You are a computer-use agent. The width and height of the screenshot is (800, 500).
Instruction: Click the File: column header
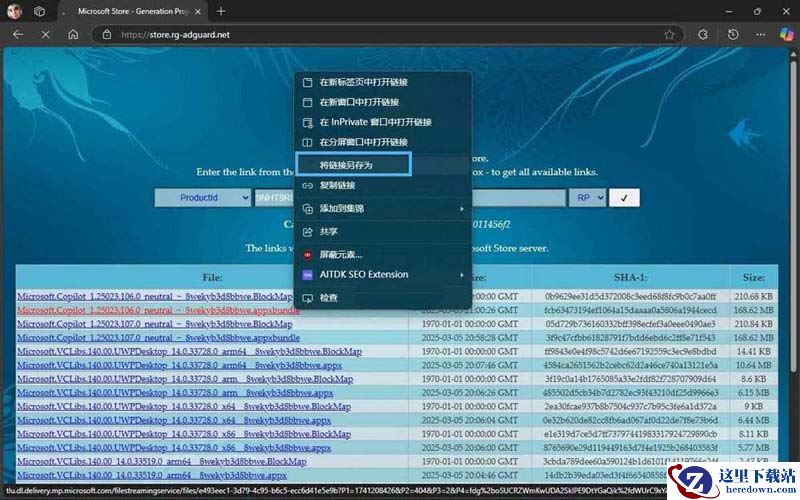click(212, 278)
